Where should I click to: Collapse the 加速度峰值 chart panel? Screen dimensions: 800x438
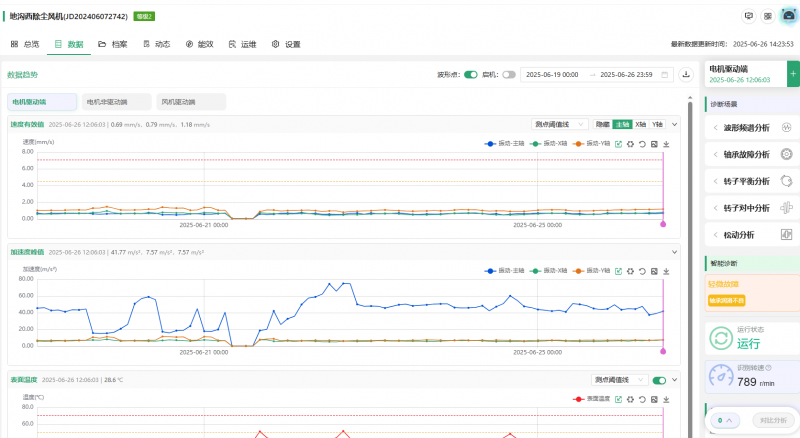pyautogui.click(x=675, y=252)
